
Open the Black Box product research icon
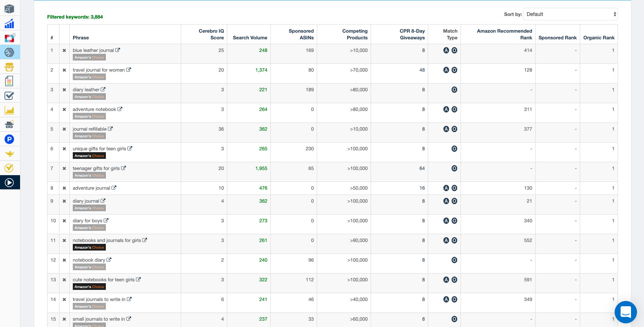click(x=9, y=9)
